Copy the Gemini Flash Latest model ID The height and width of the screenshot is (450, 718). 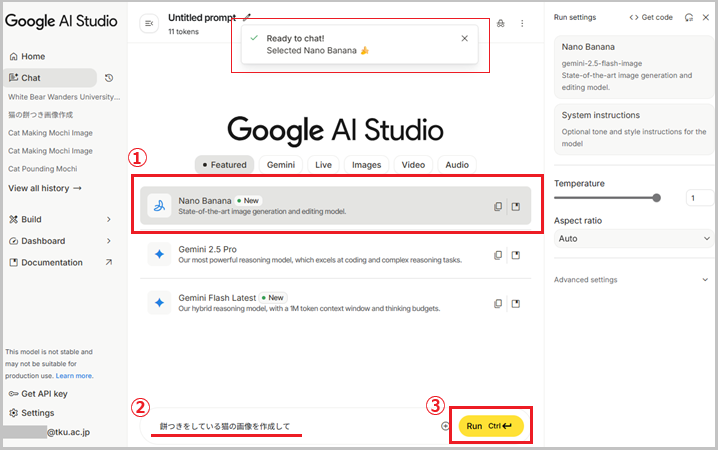tap(497, 303)
